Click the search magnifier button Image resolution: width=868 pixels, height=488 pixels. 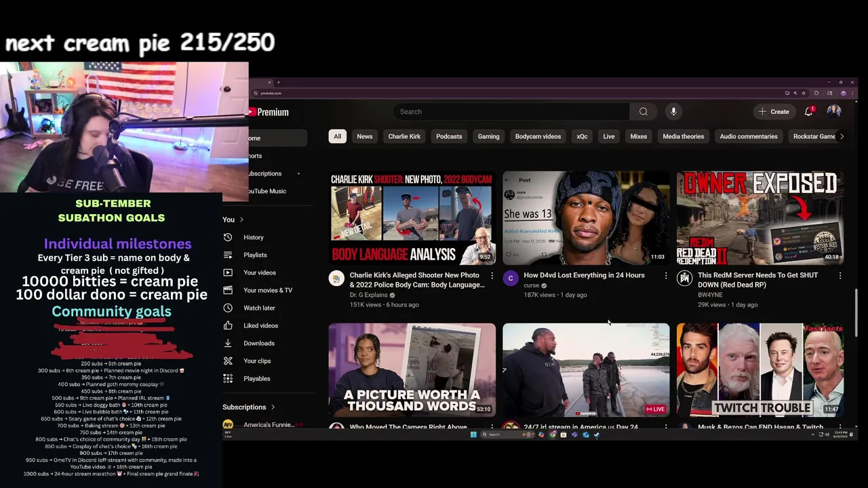(x=643, y=112)
